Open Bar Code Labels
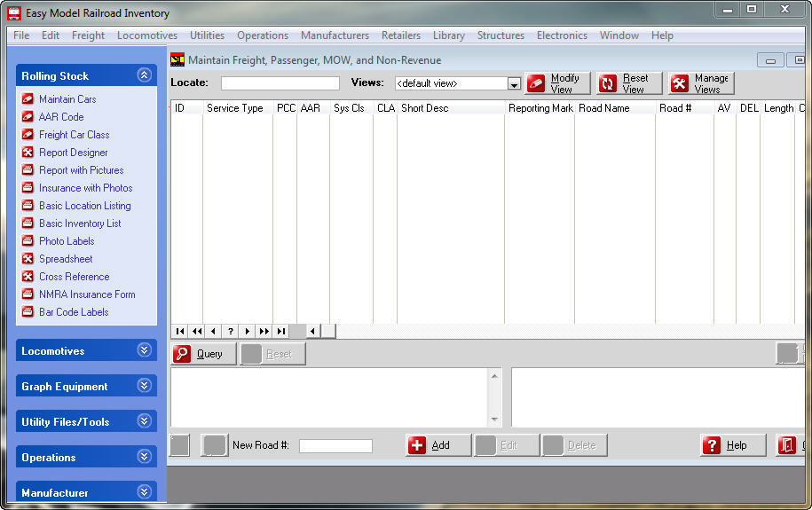The width and height of the screenshot is (812, 510). click(x=74, y=311)
